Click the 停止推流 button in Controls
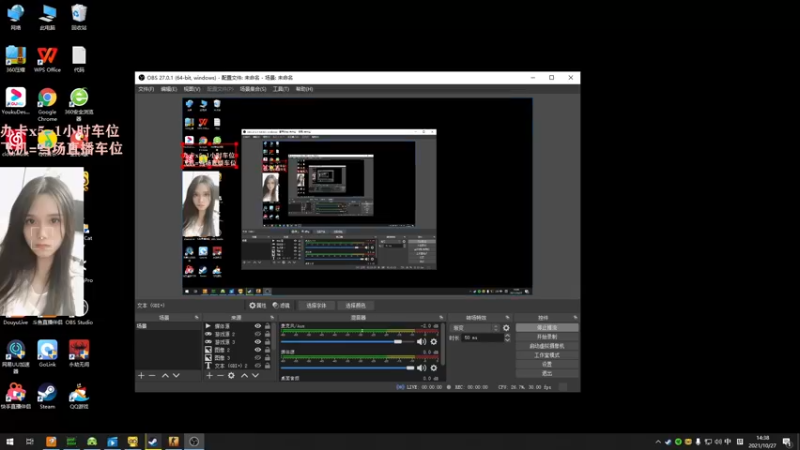The width and height of the screenshot is (800, 450). (x=547, y=328)
